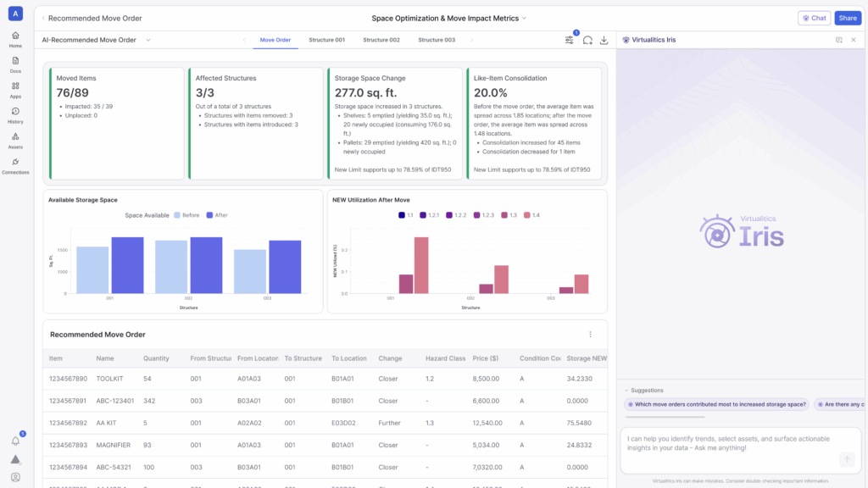Toggle the 1.2.1 legend series

click(430, 215)
